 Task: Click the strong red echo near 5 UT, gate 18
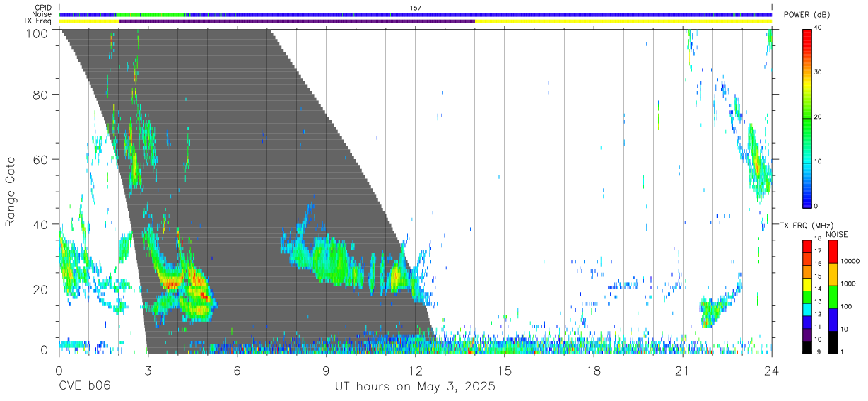click(x=204, y=295)
